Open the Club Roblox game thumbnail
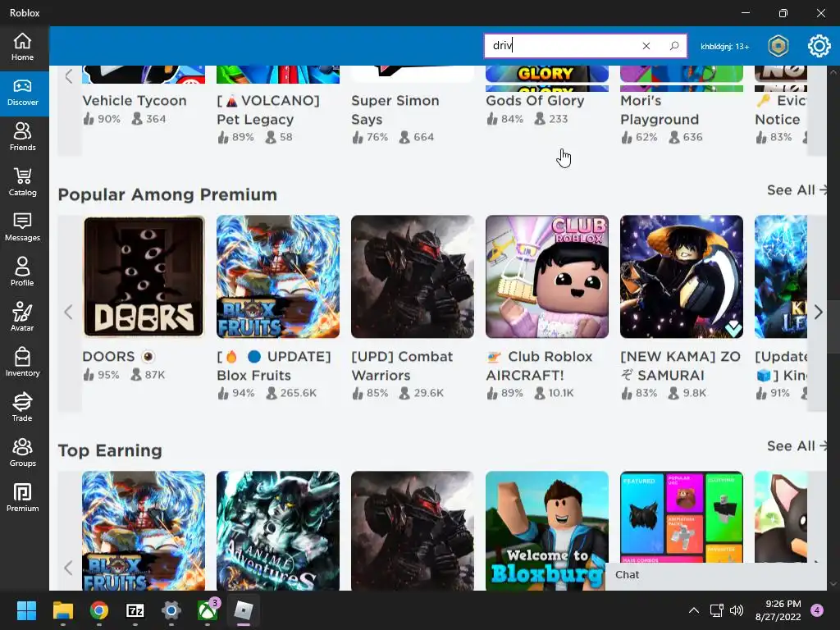Screen dimensions: 840x630 coord(547,276)
